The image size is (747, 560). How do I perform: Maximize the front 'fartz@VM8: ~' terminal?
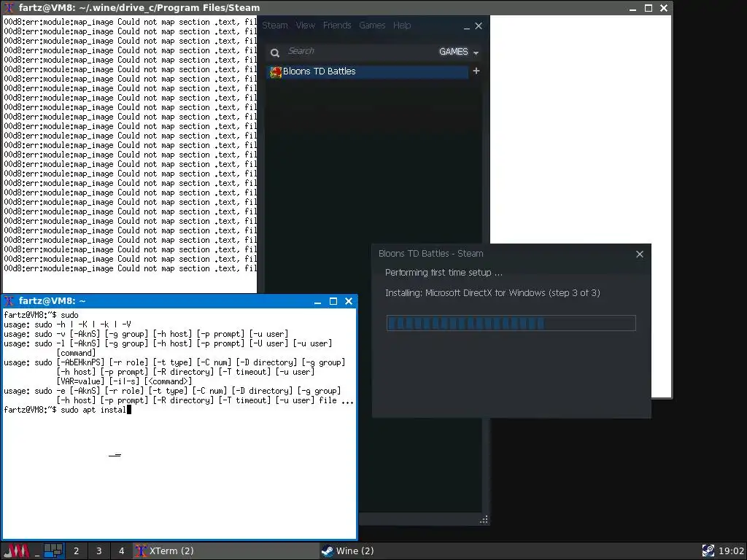[x=333, y=301]
